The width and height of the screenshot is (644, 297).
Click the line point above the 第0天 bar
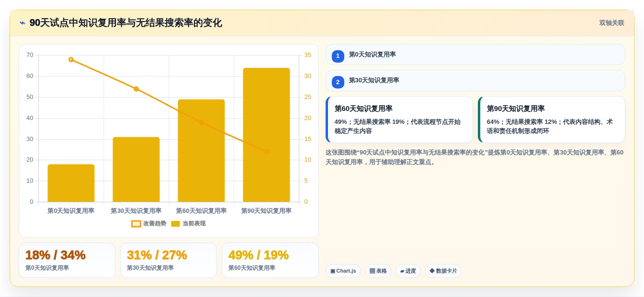pyautogui.click(x=71, y=60)
